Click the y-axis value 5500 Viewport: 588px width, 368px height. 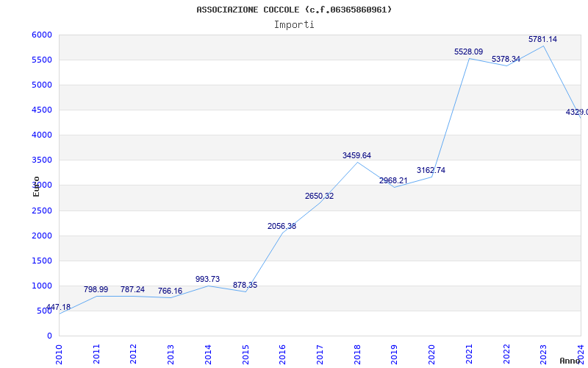pyautogui.click(x=42, y=60)
